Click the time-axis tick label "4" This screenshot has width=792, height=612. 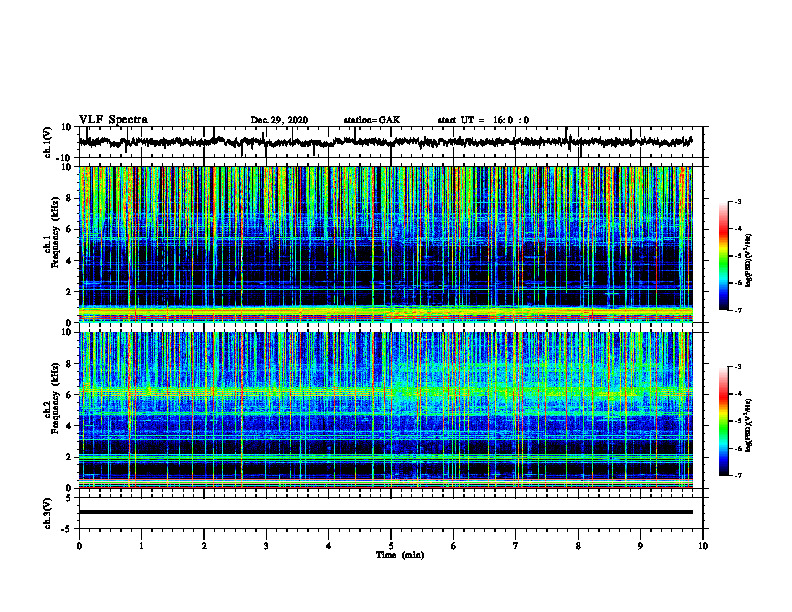[329, 546]
